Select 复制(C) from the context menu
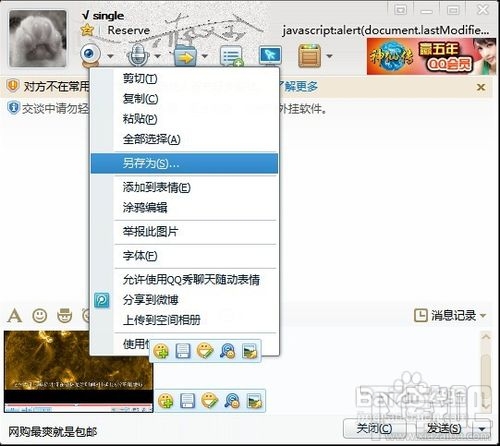The width and height of the screenshot is (500, 446). tap(184, 98)
